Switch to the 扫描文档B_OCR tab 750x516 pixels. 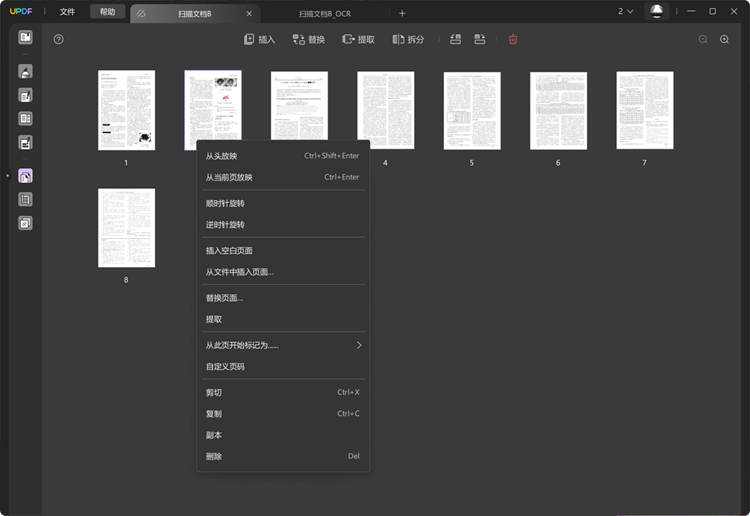(x=325, y=14)
